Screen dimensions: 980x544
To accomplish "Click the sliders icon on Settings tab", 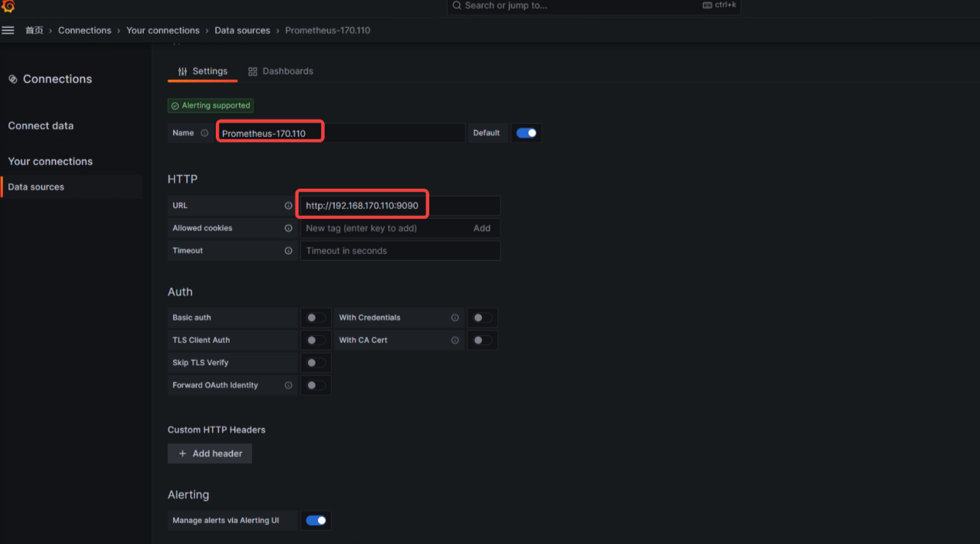I will pos(183,71).
